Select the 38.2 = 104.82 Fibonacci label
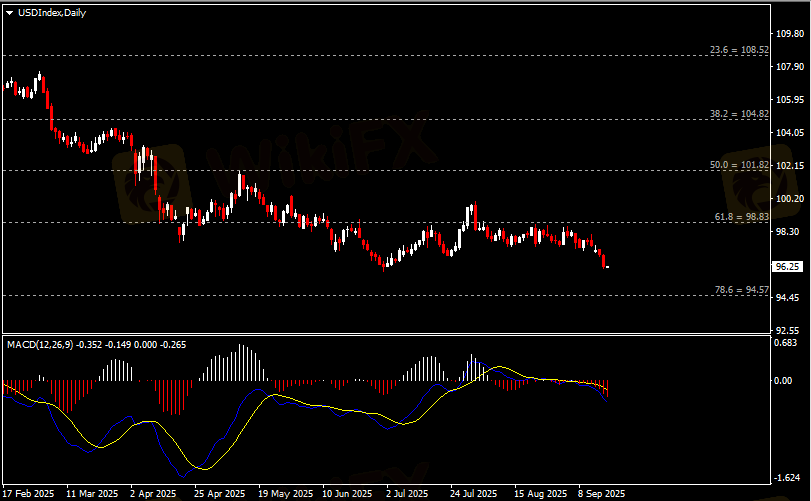The width and height of the screenshot is (811, 501). pos(739,114)
